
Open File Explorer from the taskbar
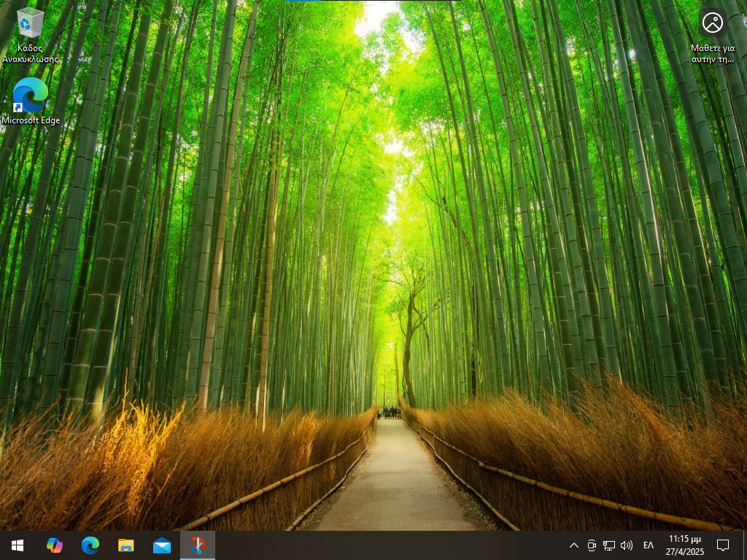[125, 545]
